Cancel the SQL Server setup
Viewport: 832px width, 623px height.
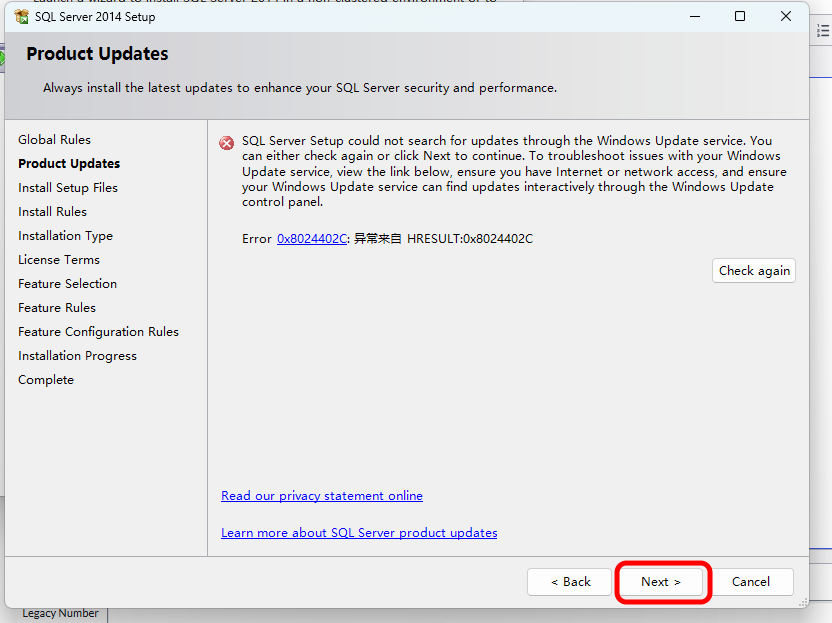[751, 582]
